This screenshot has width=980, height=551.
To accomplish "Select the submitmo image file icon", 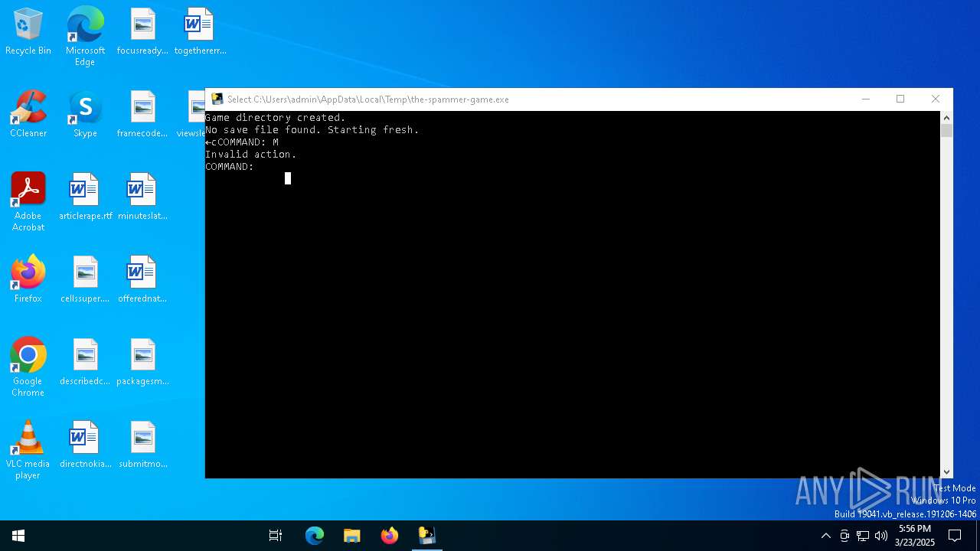I will coord(142,444).
